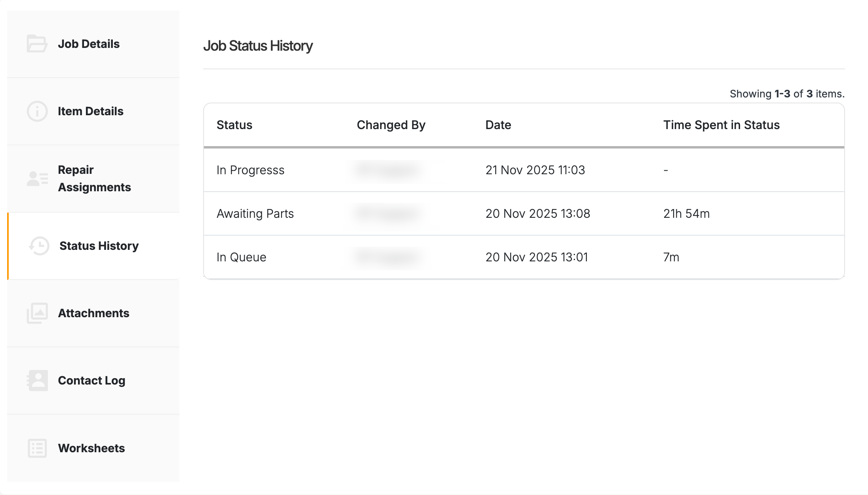Click the Changed By column header
The height and width of the screenshot is (495, 868).
click(x=391, y=125)
